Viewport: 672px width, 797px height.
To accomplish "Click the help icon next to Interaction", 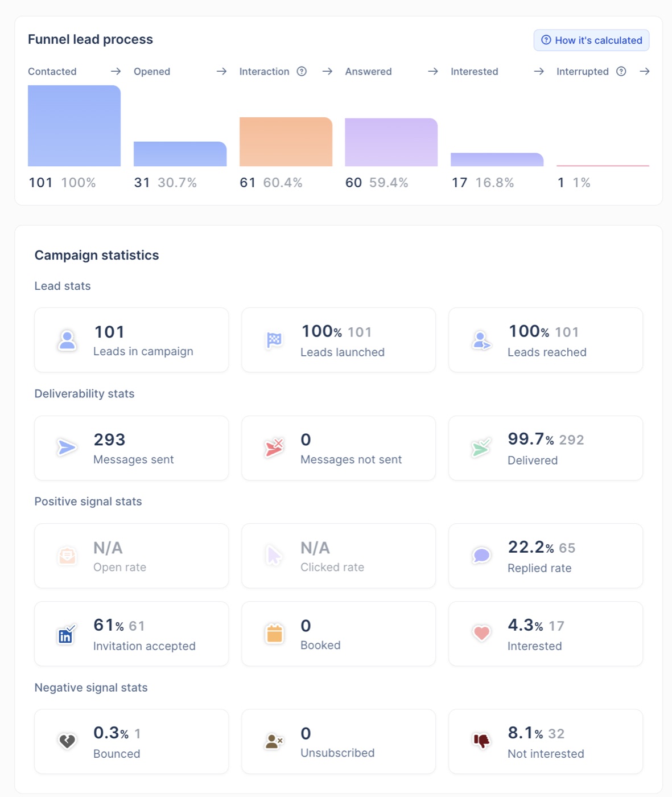I will [x=302, y=71].
